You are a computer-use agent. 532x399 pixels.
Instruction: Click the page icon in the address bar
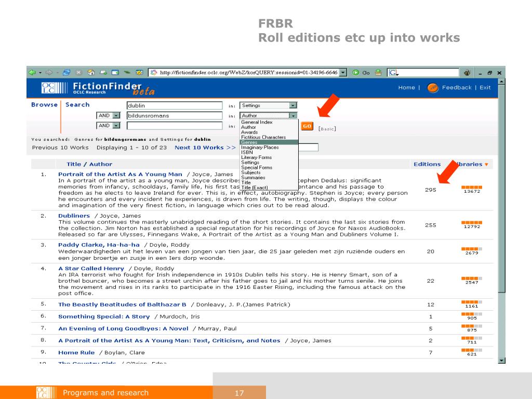pos(154,73)
